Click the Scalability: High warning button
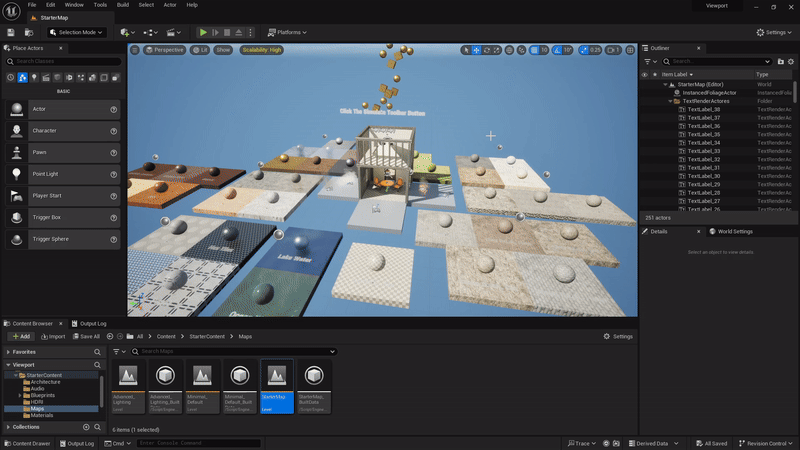The height and width of the screenshot is (450, 800). coord(261,50)
